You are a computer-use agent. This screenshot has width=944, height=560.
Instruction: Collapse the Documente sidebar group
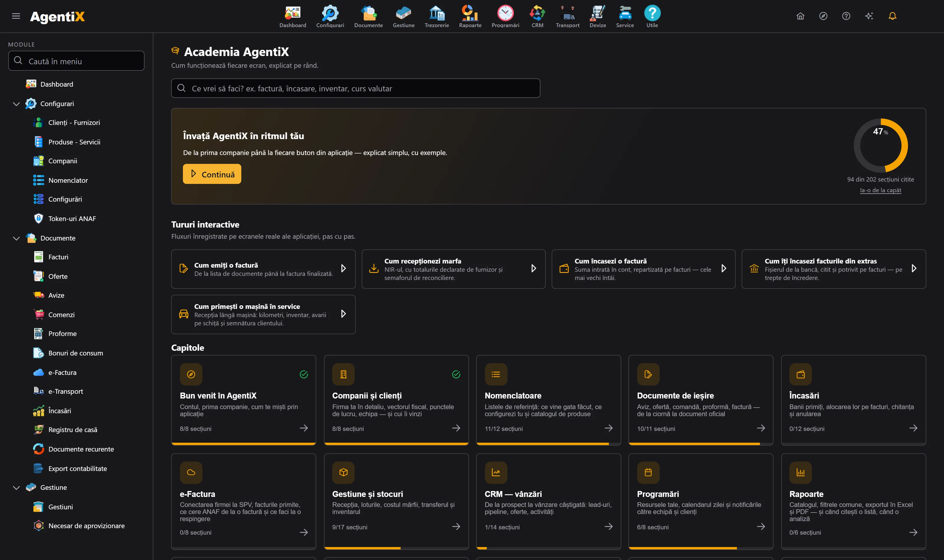coord(16,238)
